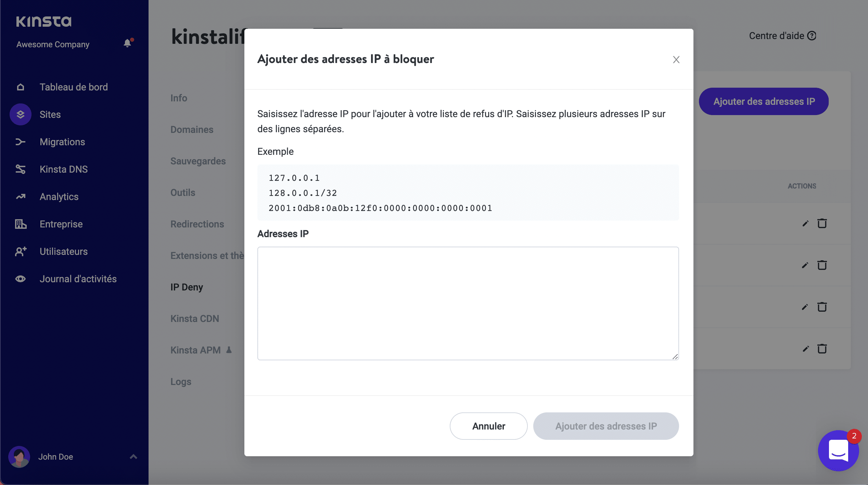Image resolution: width=868 pixels, height=485 pixels.
Task: Click the Entreprise building icon
Action: click(21, 224)
